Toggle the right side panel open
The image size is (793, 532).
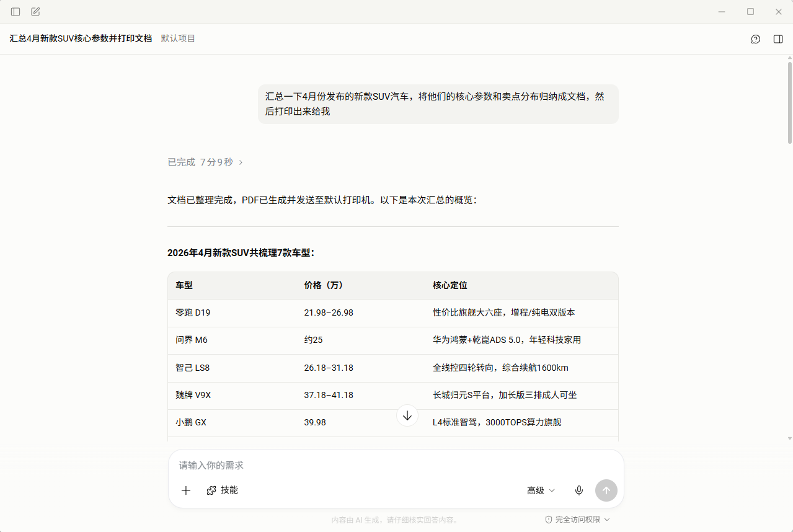[x=777, y=39]
